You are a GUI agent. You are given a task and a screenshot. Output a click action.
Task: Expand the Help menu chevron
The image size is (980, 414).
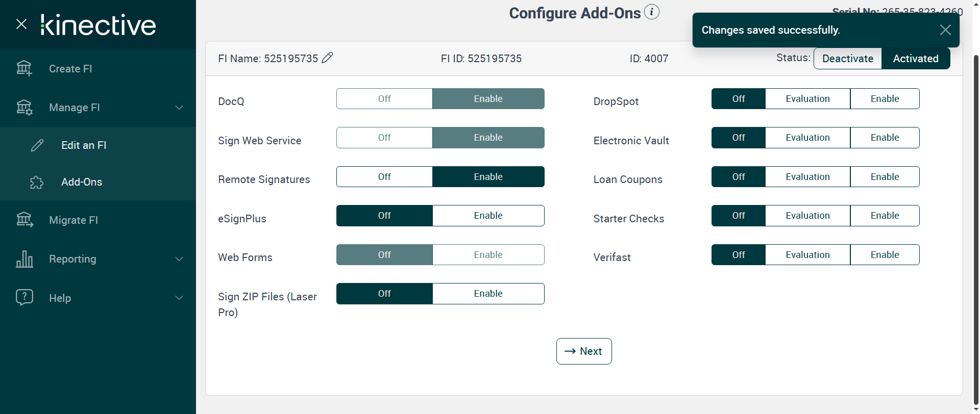coord(179,298)
